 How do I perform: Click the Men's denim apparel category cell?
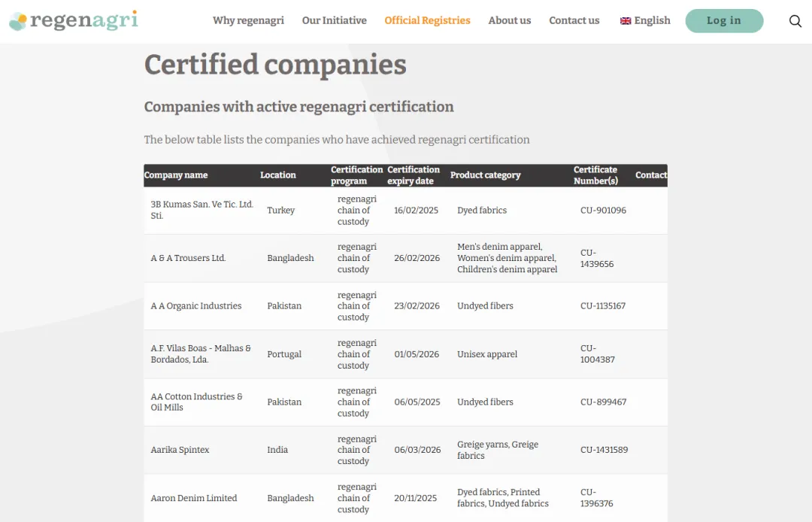click(x=507, y=258)
